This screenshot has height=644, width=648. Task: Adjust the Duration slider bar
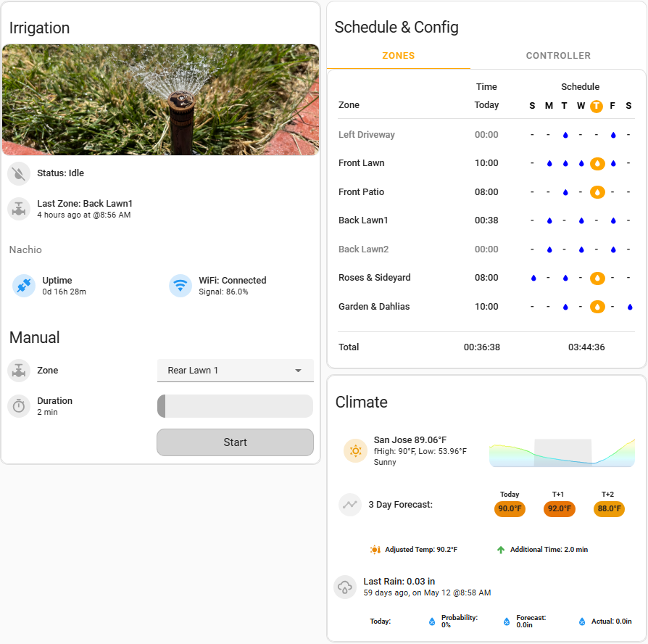235,406
